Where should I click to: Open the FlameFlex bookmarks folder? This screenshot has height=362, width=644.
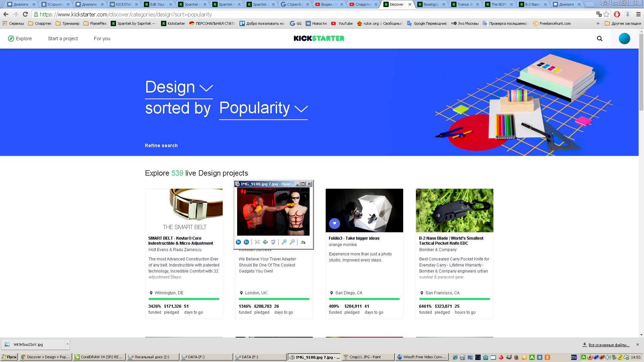[95, 23]
